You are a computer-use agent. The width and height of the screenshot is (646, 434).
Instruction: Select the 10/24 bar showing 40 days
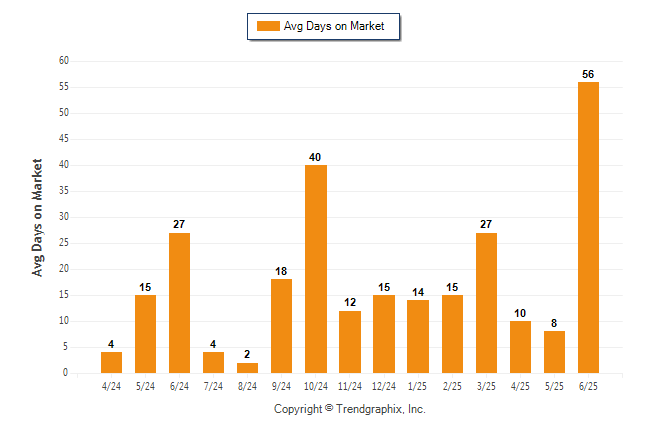[x=316, y=269]
